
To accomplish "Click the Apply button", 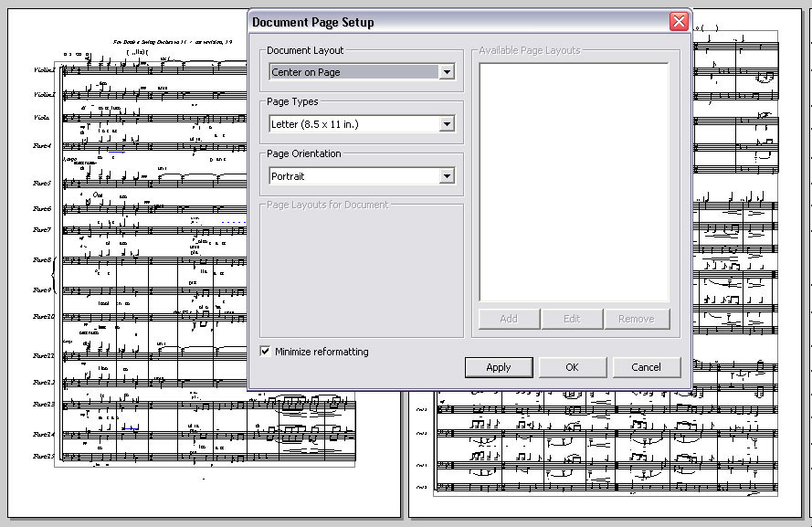I will (499, 367).
